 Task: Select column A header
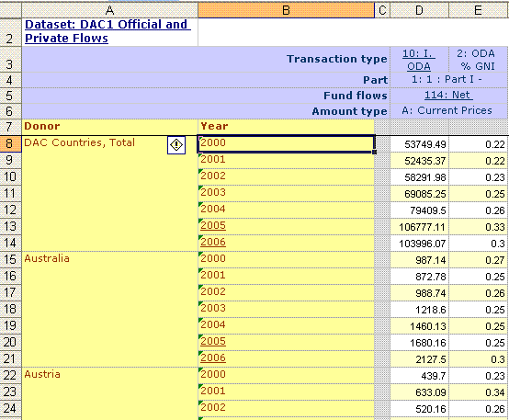[109, 10]
